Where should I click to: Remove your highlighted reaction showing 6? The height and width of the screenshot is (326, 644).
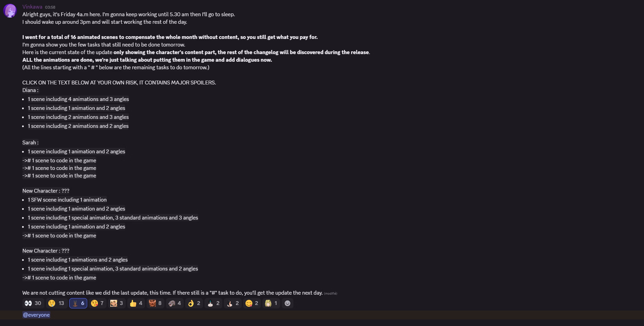78,303
